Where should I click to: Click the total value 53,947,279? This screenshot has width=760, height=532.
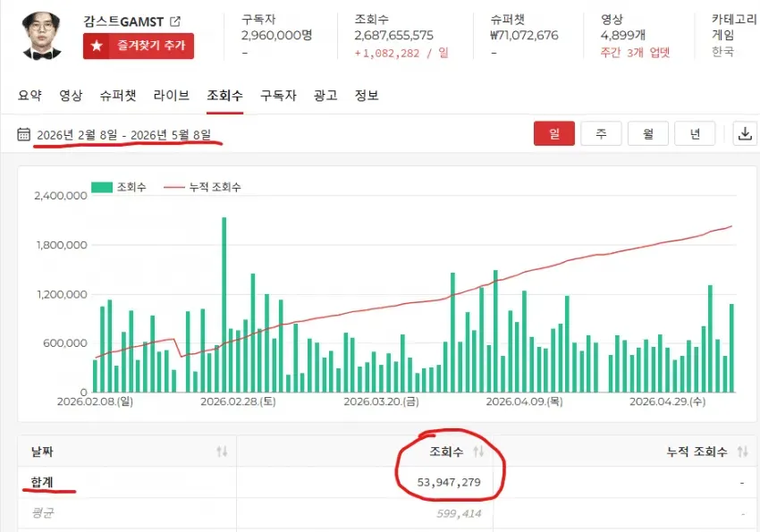coord(449,482)
